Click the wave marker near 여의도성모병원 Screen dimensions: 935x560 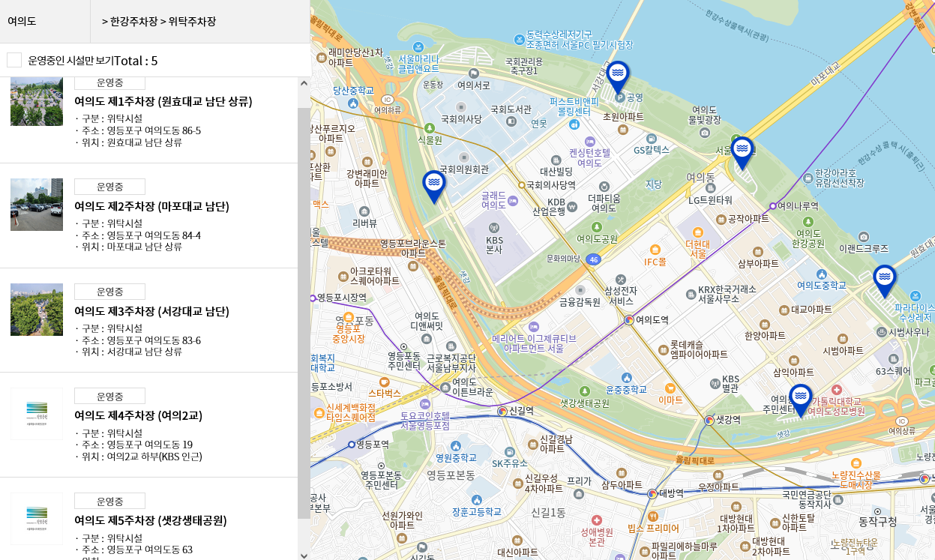pyautogui.click(x=801, y=400)
